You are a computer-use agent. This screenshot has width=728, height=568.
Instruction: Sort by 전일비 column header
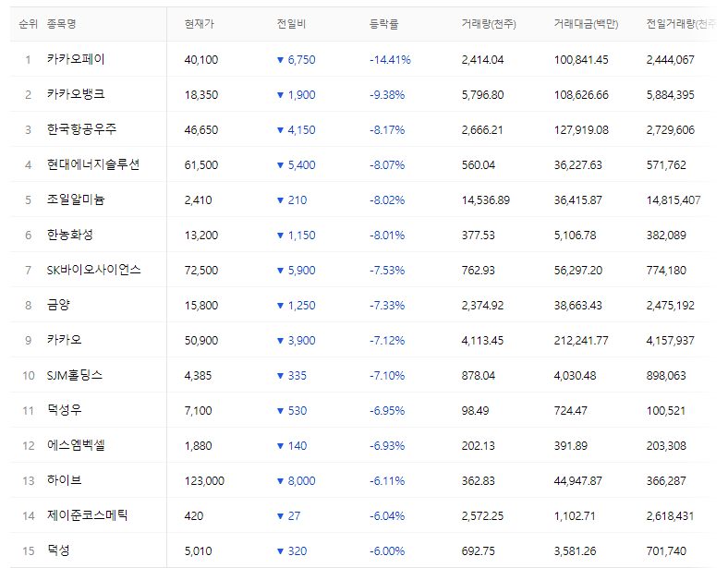(x=291, y=24)
